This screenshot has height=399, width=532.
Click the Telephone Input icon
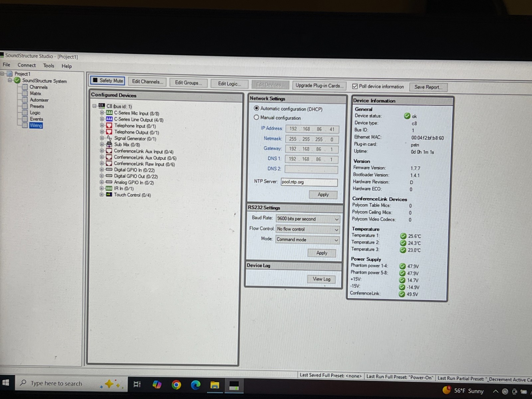[x=109, y=125]
